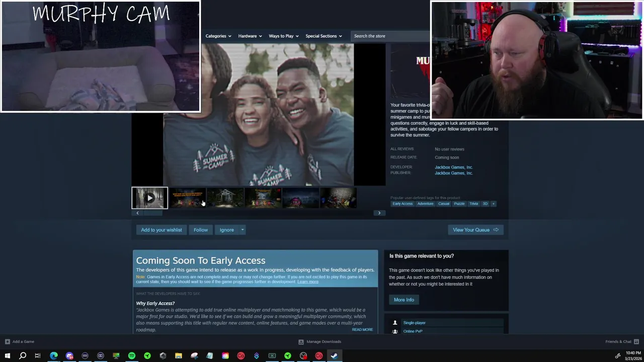Click the Follow button
644x362 pixels.
(201, 230)
